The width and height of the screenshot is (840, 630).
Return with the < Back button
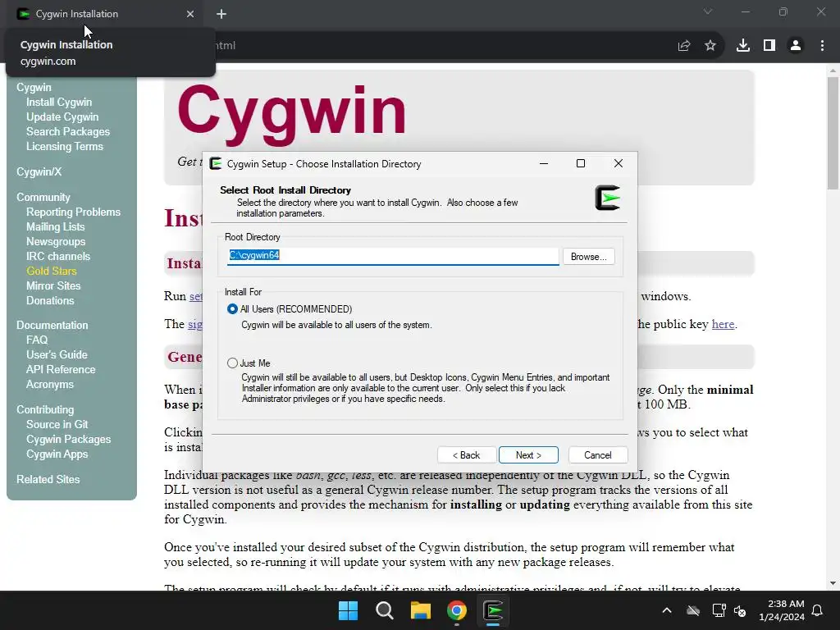pos(466,454)
